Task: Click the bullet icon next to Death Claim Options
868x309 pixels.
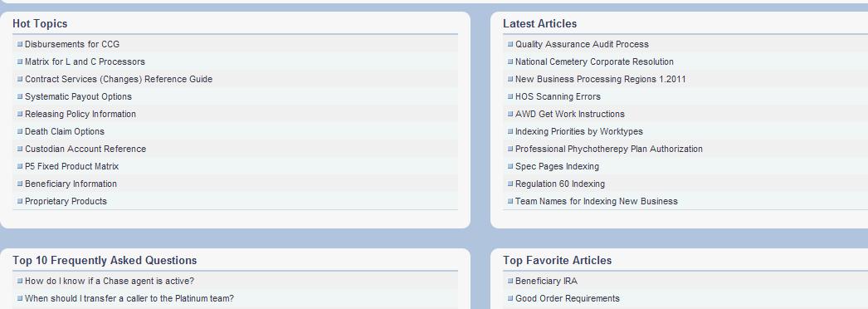Action: 20,131
